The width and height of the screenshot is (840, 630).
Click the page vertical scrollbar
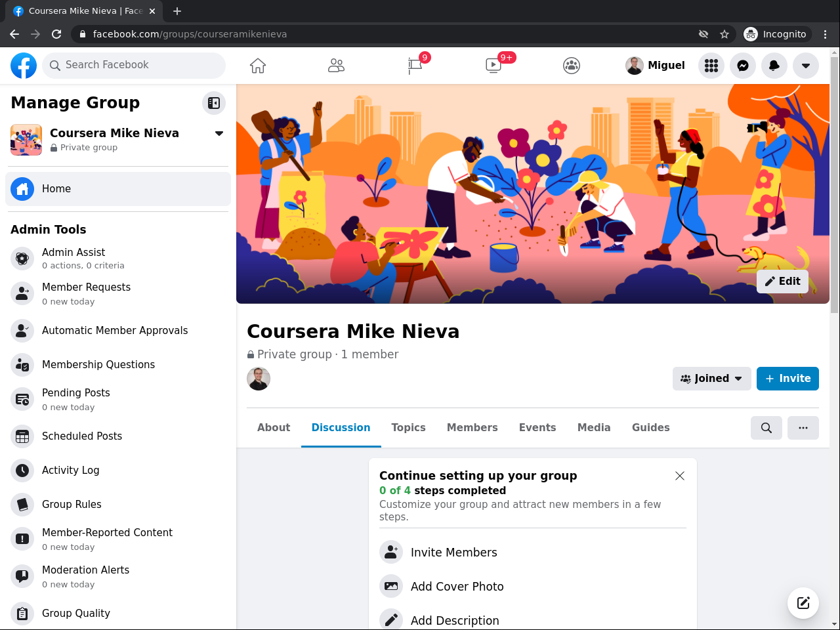pos(835,184)
